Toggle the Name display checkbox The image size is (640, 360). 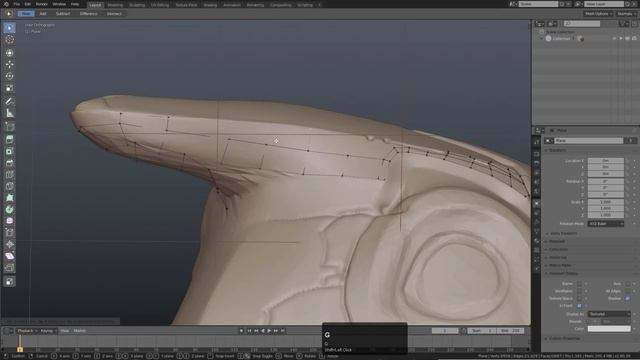(579, 284)
